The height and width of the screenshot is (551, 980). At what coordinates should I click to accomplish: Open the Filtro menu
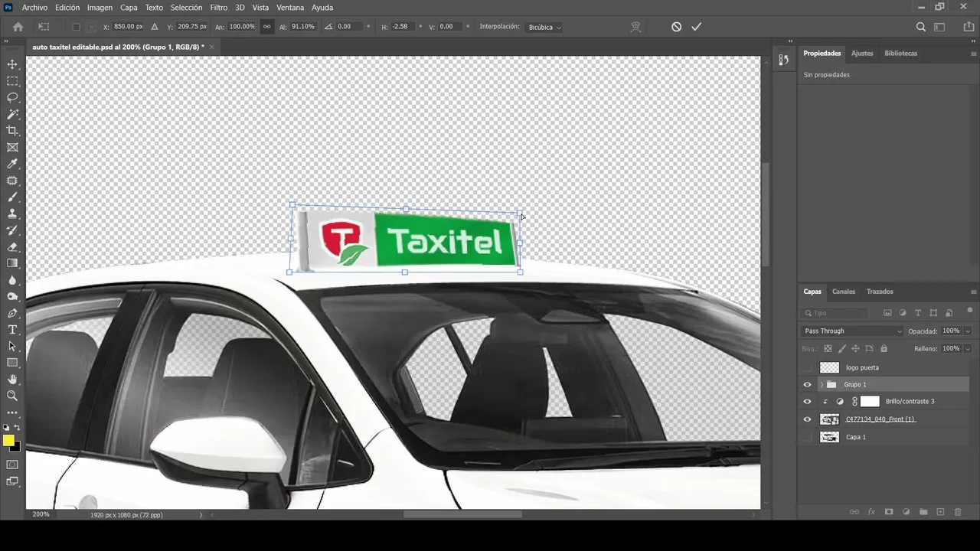(x=219, y=8)
